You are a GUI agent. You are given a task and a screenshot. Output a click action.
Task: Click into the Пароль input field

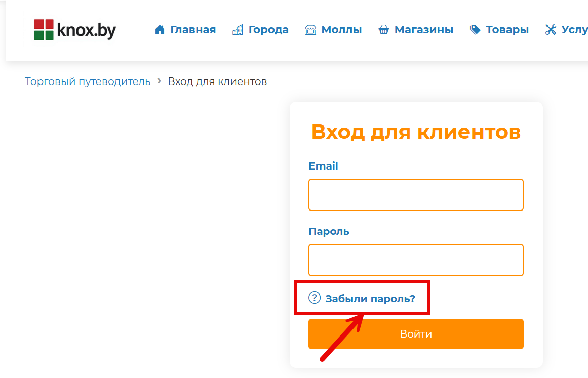tap(415, 260)
